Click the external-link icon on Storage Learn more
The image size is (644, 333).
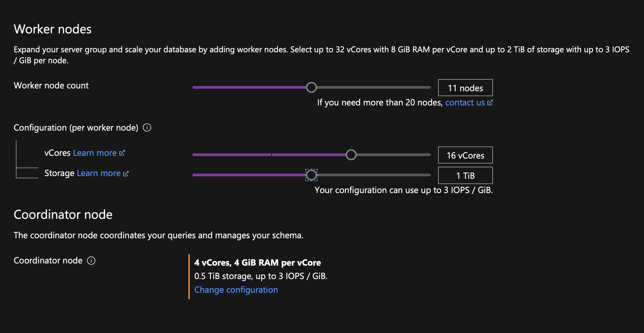tap(125, 173)
